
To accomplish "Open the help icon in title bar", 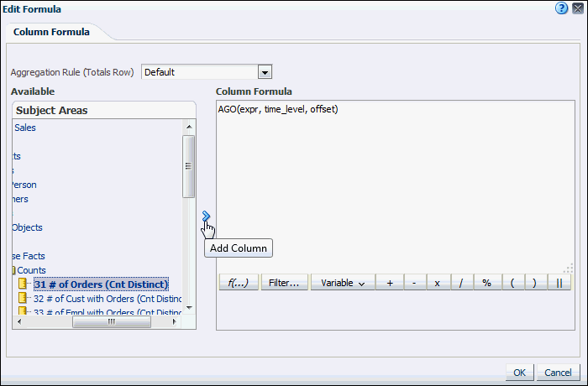I will pos(561,8).
